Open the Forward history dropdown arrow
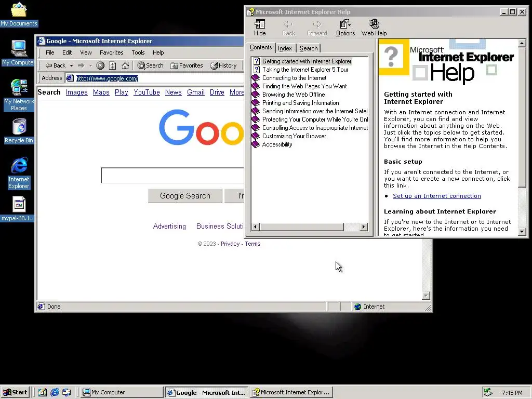The width and height of the screenshot is (532, 399). [90, 65]
